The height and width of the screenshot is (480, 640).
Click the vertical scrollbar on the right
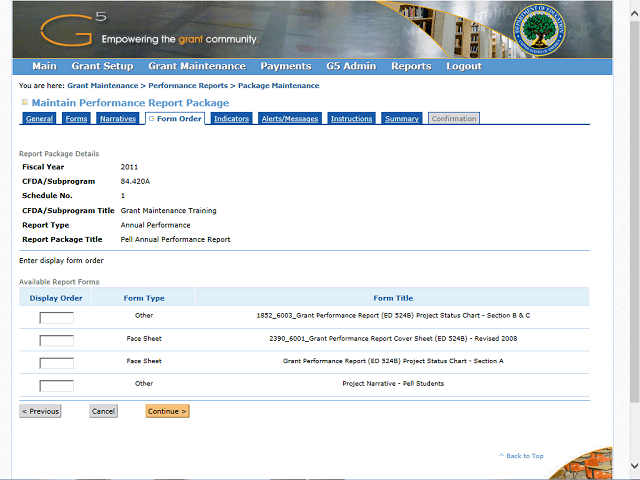click(633, 240)
